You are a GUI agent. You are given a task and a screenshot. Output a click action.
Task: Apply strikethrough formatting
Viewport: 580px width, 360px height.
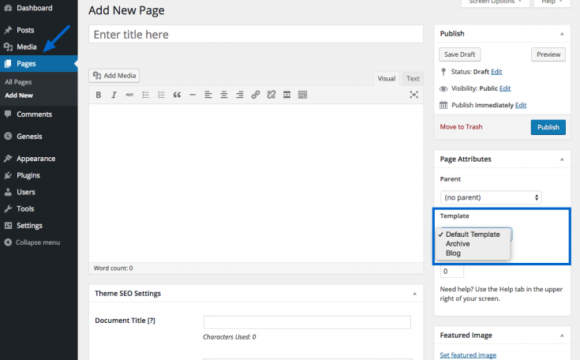pyautogui.click(x=129, y=95)
